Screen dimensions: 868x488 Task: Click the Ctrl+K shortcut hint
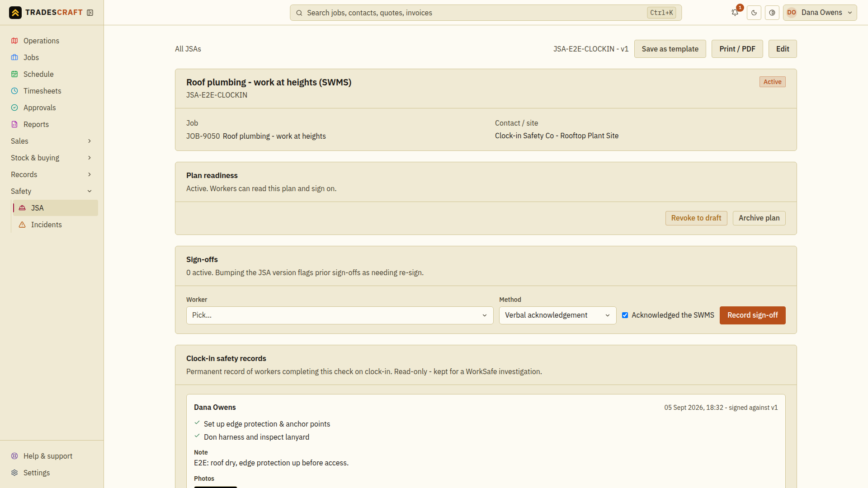(x=661, y=13)
